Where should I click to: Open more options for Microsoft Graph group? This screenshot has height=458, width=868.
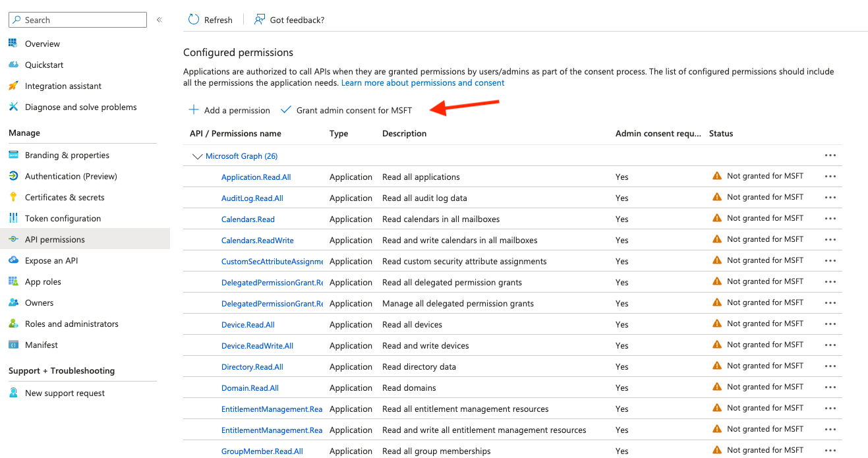click(830, 156)
